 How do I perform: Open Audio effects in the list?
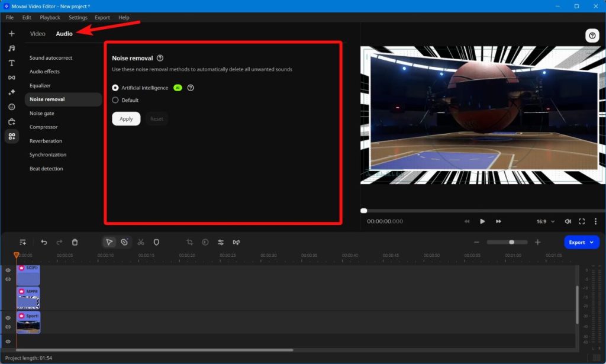tap(44, 72)
